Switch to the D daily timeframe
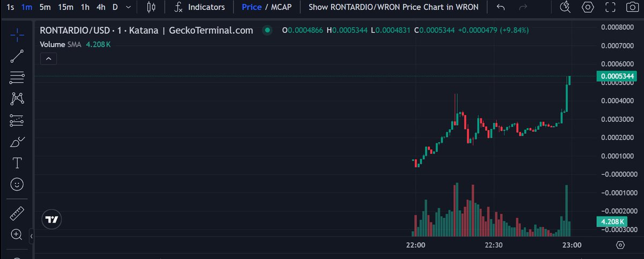The width and height of the screenshot is (644, 259). [114, 8]
